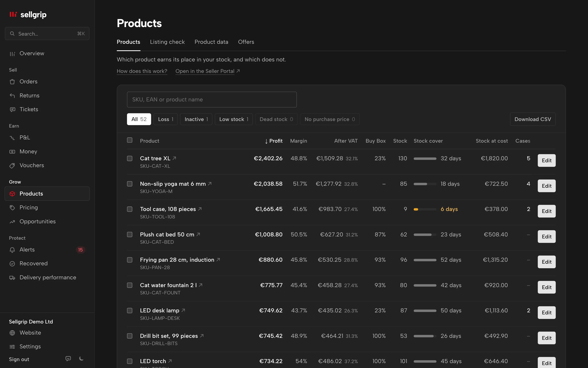Open Alerts with the bell icon
The height and width of the screenshot is (368, 588).
[x=12, y=250]
